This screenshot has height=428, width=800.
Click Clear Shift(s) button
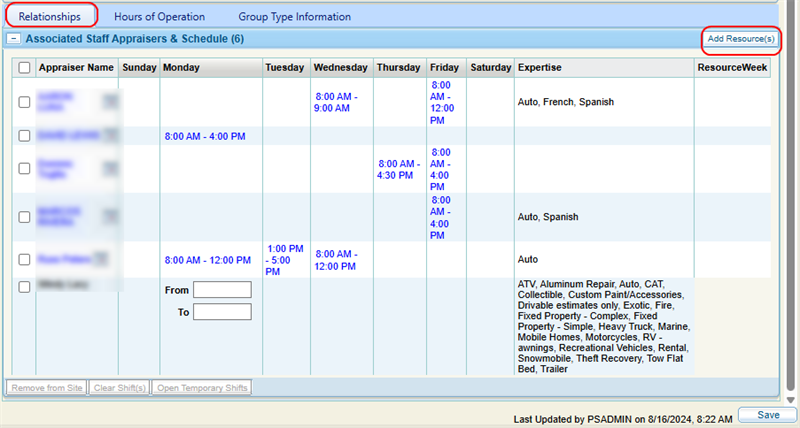point(120,388)
